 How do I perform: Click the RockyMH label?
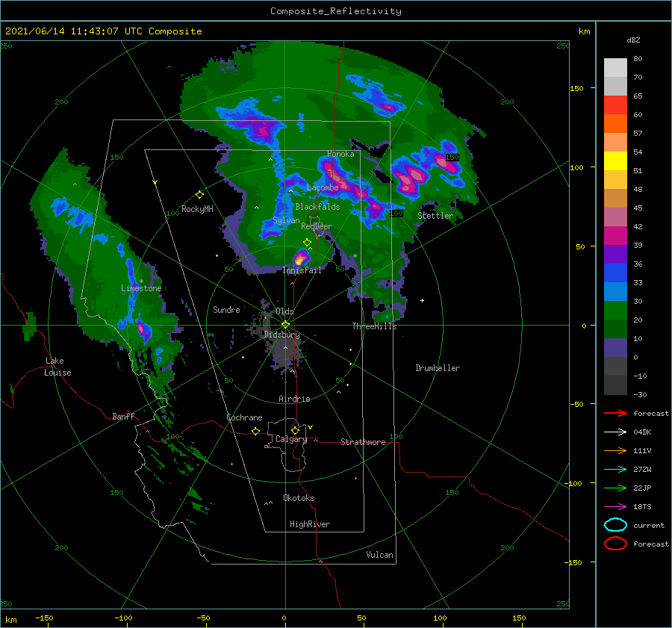197,209
